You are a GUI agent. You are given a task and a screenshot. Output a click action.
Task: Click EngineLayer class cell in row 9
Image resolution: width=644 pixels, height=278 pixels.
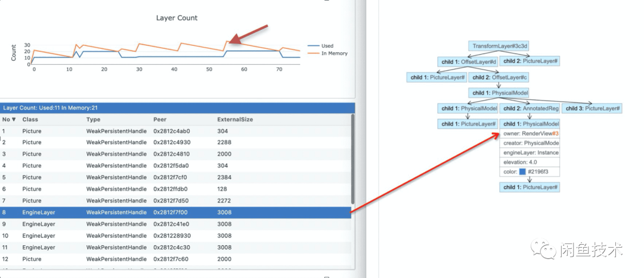[39, 224]
